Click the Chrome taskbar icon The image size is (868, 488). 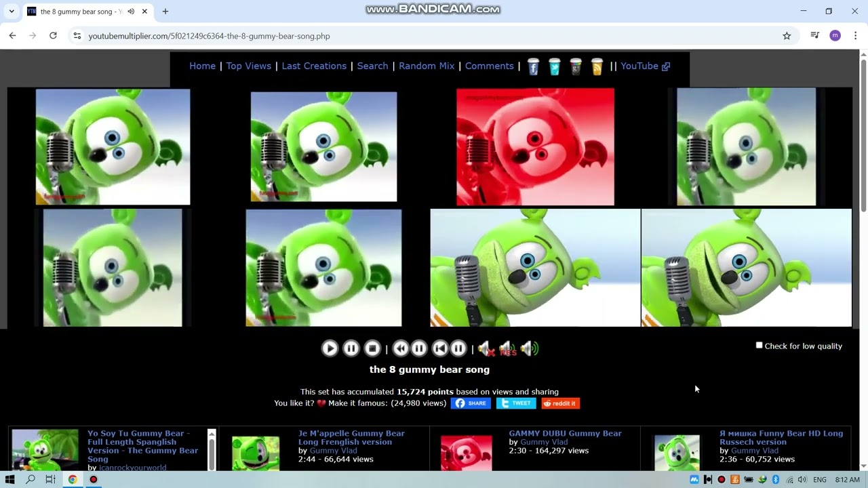click(72, 480)
